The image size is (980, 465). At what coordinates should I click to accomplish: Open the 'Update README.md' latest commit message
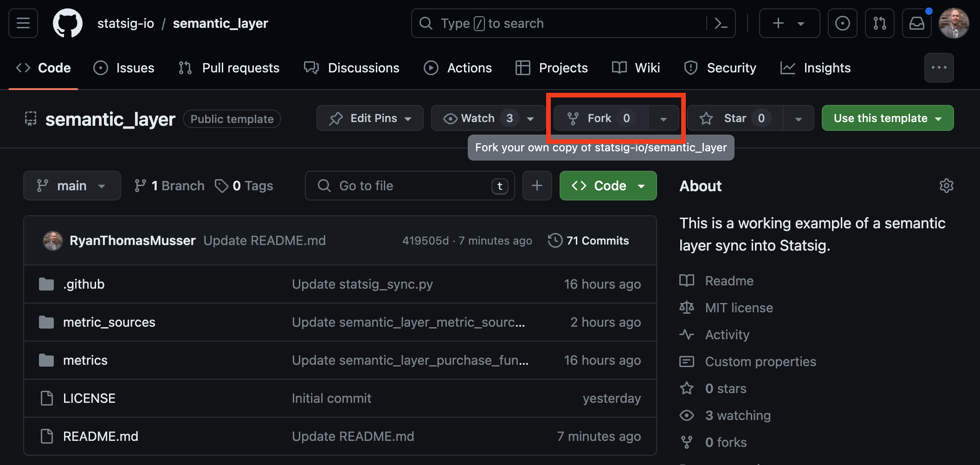[264, 240]
